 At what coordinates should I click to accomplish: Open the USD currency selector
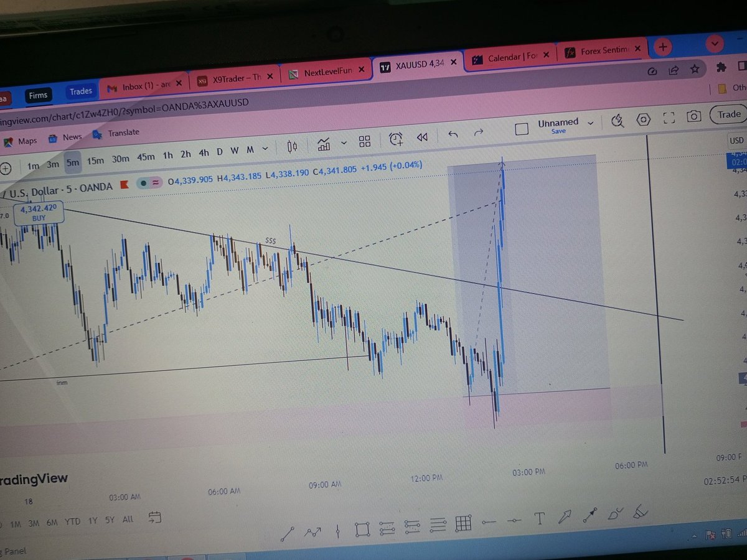736,141
